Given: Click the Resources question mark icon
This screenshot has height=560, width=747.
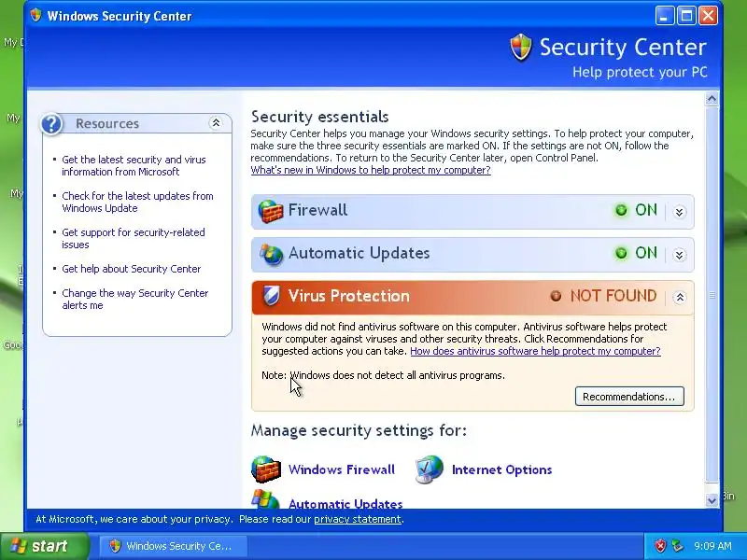Looking at the screenshot, I should (51, 124).
